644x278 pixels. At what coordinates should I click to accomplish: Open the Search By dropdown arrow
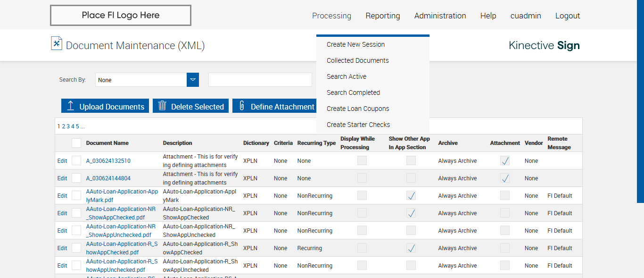[x=193, y=80]
